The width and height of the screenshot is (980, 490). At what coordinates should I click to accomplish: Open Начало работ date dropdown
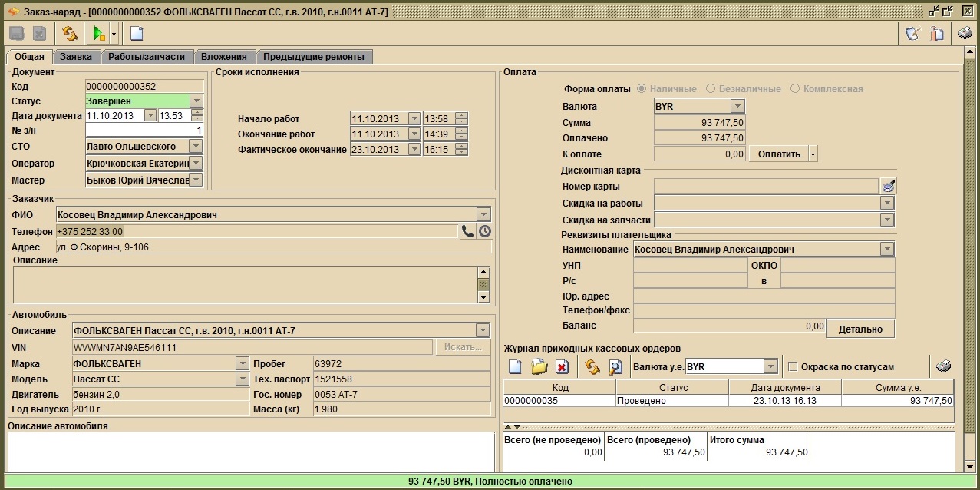point(414,119)
